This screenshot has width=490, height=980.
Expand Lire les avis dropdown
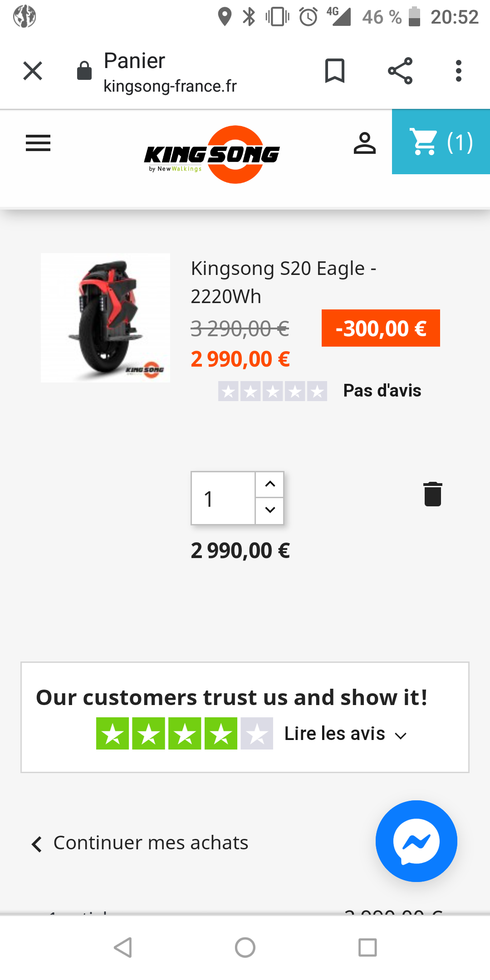pyautogui.click(x=346, y=734)
